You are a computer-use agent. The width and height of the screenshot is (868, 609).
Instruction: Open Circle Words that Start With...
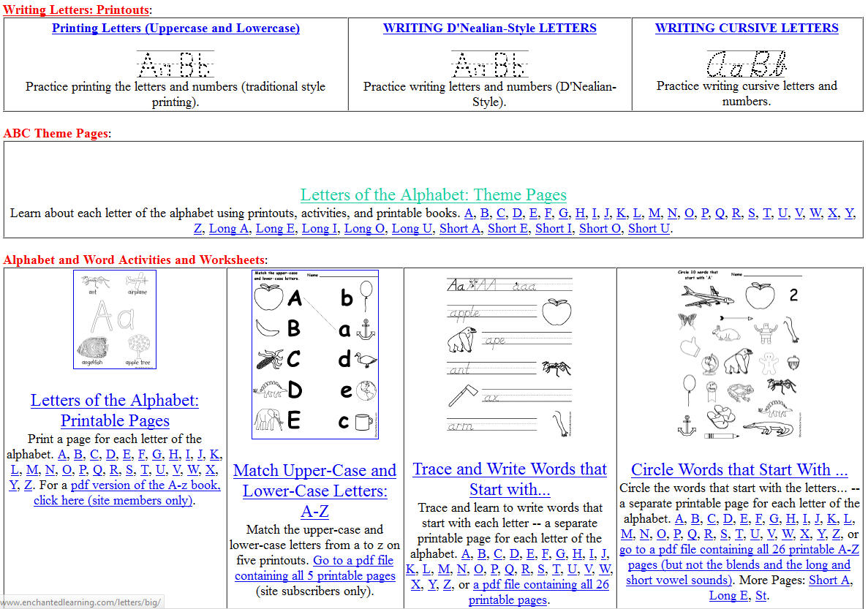[x=739, y=469]
